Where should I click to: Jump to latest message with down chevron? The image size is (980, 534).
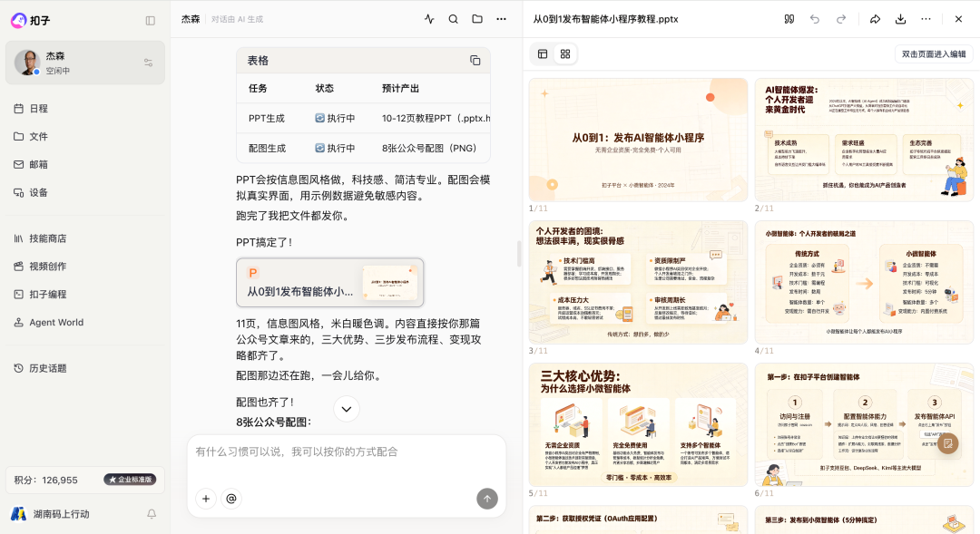click(x=347, y=409)
